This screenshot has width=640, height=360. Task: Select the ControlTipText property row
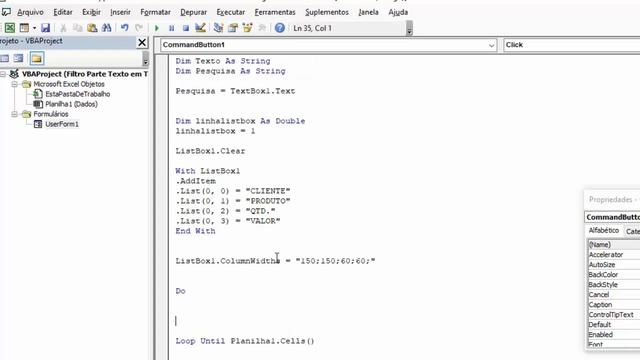(614, 315)
